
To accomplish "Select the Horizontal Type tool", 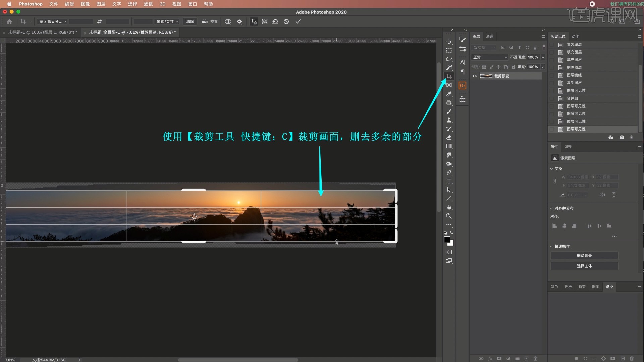I will (449, 181).
